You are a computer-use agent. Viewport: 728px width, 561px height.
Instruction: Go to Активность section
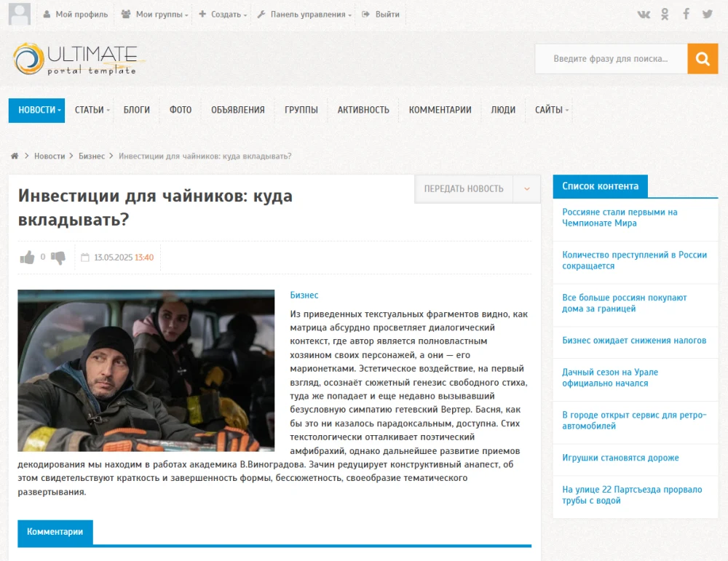(363, 110)
